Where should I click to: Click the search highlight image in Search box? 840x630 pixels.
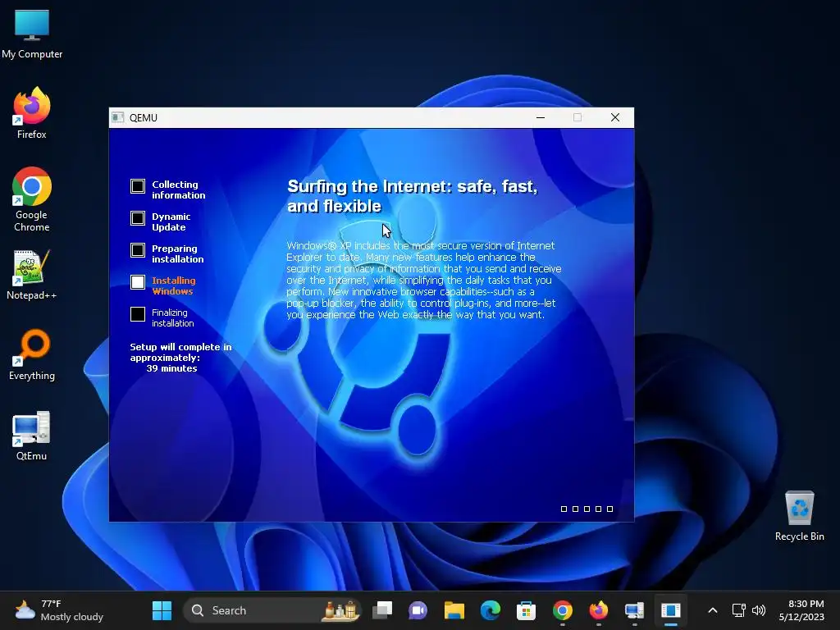coord(340,610)
